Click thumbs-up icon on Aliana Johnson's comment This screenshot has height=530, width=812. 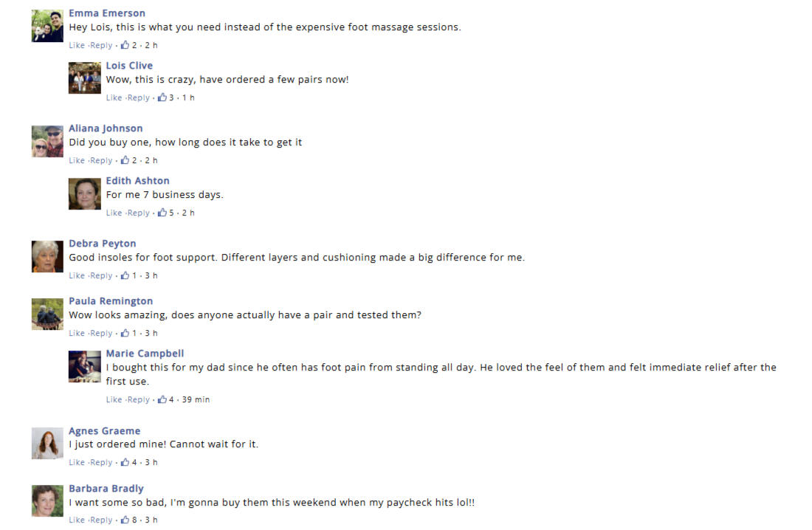(125, 160)
